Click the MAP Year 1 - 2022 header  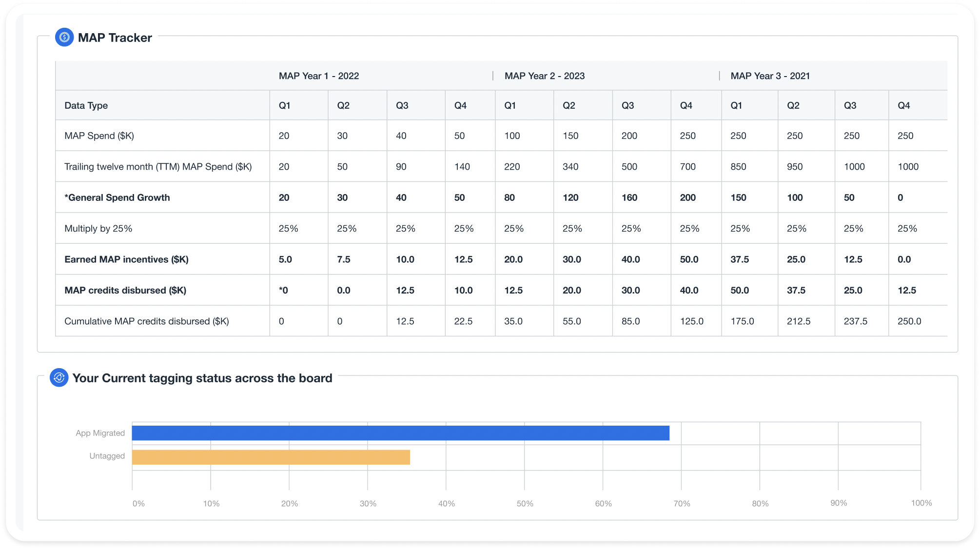click(x=318, y=76)
